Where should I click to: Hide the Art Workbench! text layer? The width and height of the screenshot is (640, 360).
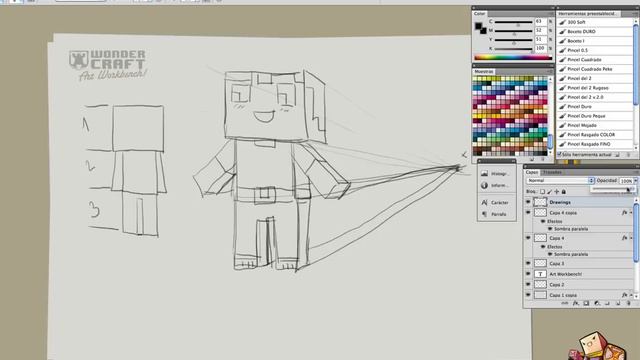pos(528,274)
